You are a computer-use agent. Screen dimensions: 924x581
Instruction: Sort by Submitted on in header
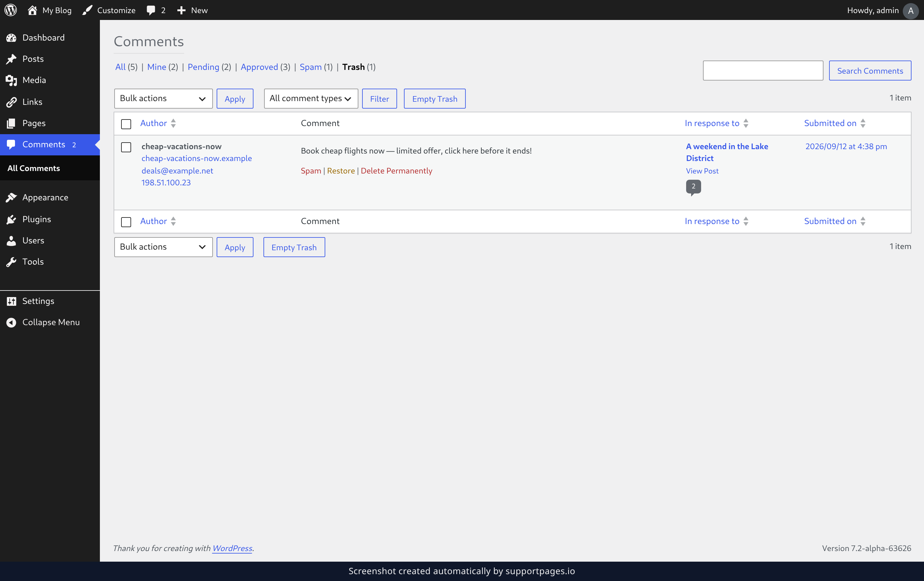click(x=835, y=123)
